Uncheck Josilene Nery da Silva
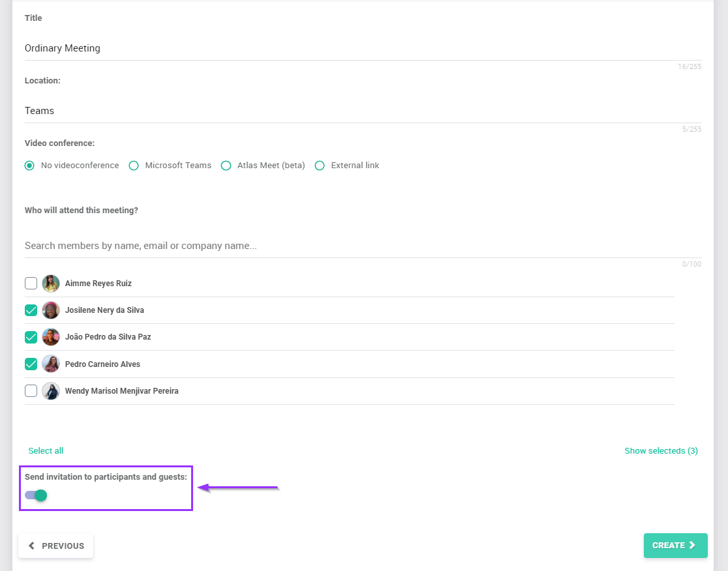Viewport: 728px width, 571px height. tap(31, 310)
